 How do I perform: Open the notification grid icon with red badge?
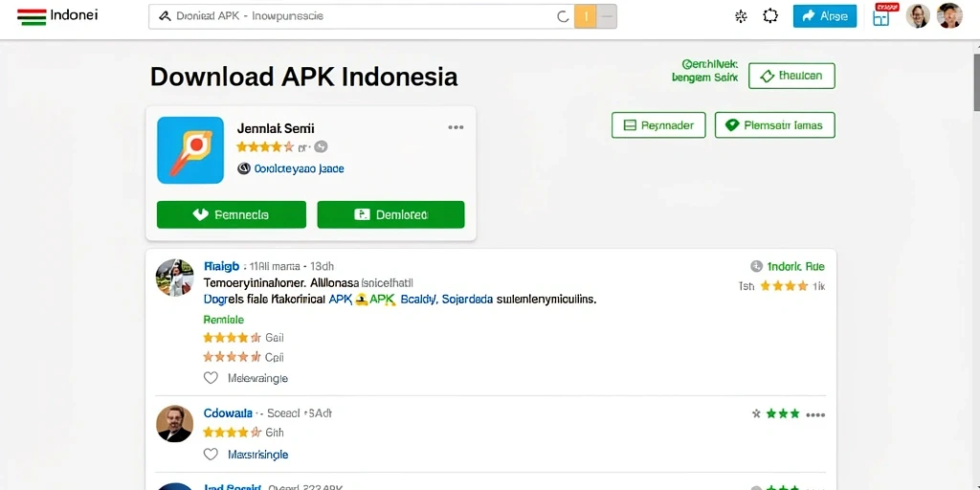882,15
